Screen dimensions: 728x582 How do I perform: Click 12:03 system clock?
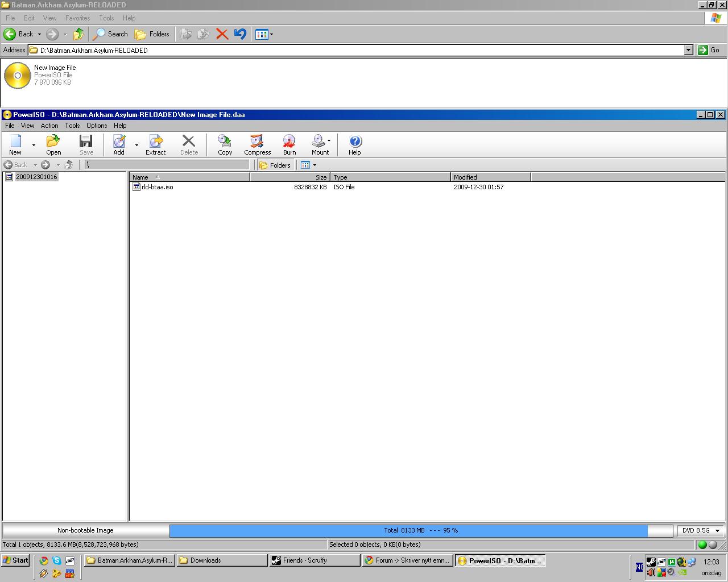point(711,562)
